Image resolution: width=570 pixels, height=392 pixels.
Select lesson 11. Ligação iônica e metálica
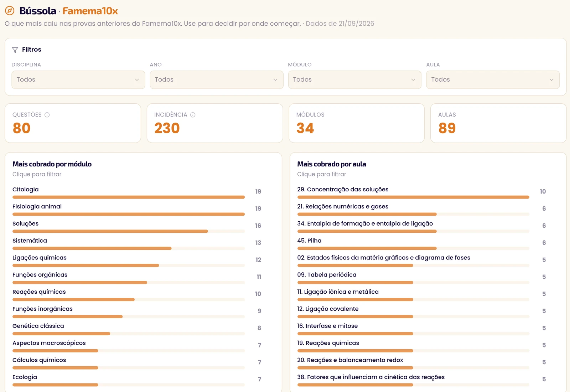[x=422, y=295]
